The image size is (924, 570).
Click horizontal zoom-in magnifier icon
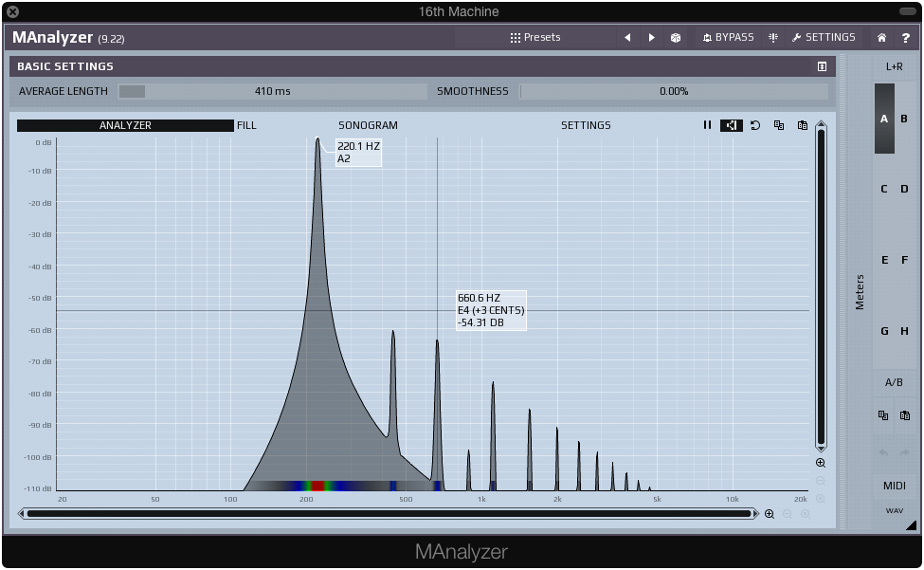tap(769, 514)
